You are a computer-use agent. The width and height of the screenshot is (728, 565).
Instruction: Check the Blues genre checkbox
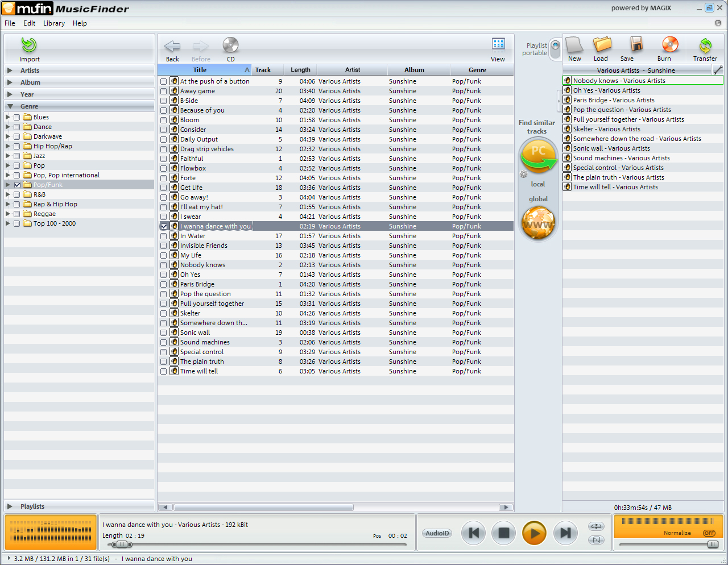click(x=17, y=117)
